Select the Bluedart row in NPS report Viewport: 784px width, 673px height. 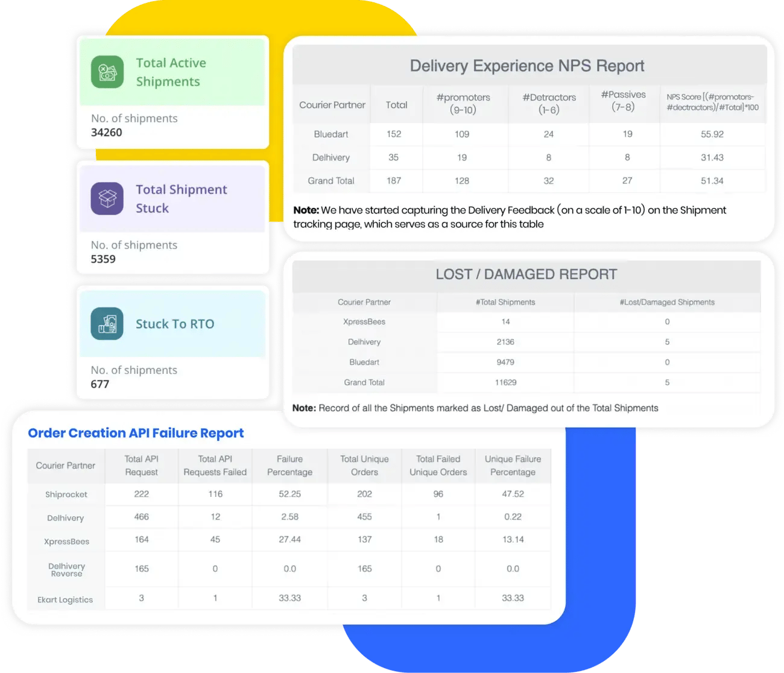(530, 134)
